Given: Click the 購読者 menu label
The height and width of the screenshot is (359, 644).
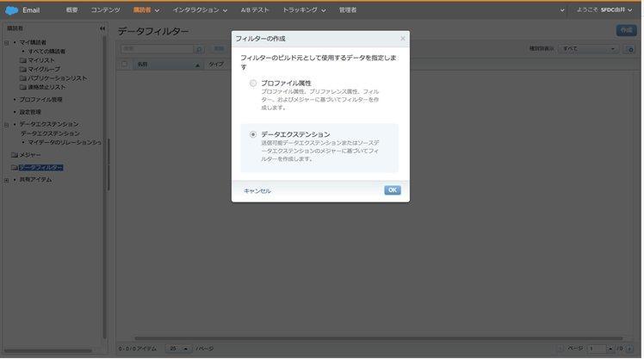Looking at the screenshot, I should [x=142, y=9].
